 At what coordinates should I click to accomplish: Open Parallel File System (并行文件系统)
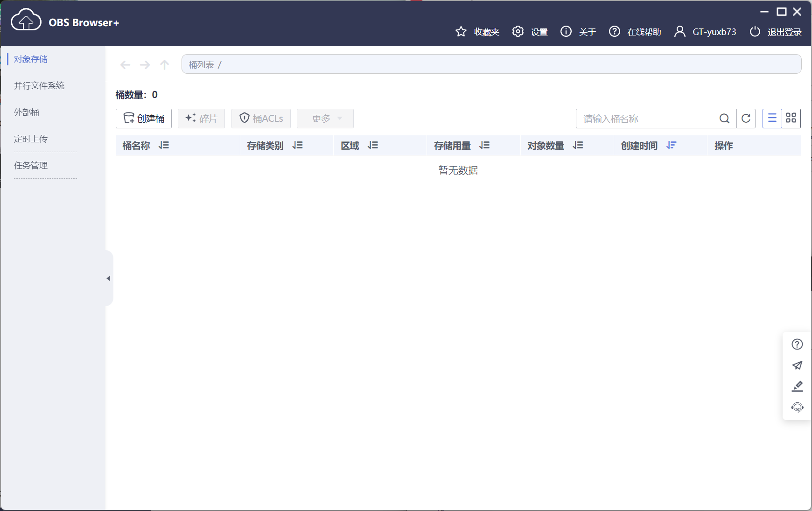pos(39,86)
